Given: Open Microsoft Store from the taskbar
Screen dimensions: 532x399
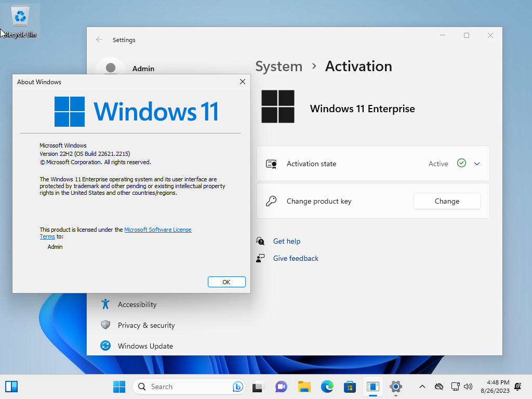Looking at the screenshot, I should tap(350, 387).
